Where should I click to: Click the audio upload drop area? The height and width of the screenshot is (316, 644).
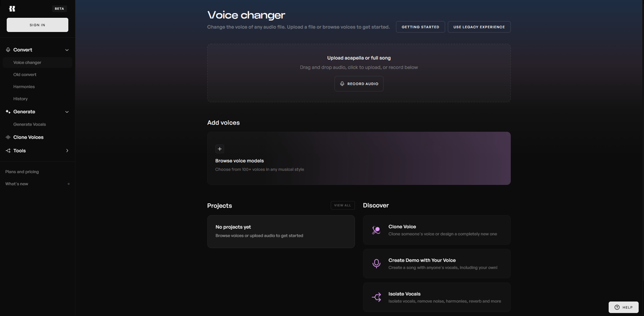359,73
